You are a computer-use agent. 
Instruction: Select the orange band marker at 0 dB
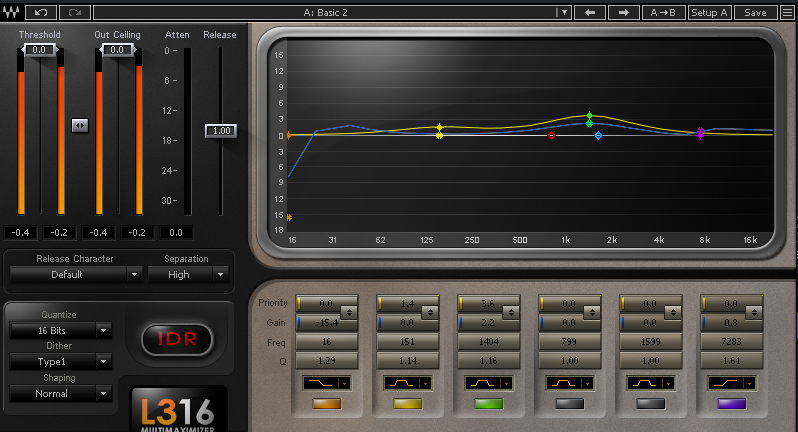click(289, 135)
